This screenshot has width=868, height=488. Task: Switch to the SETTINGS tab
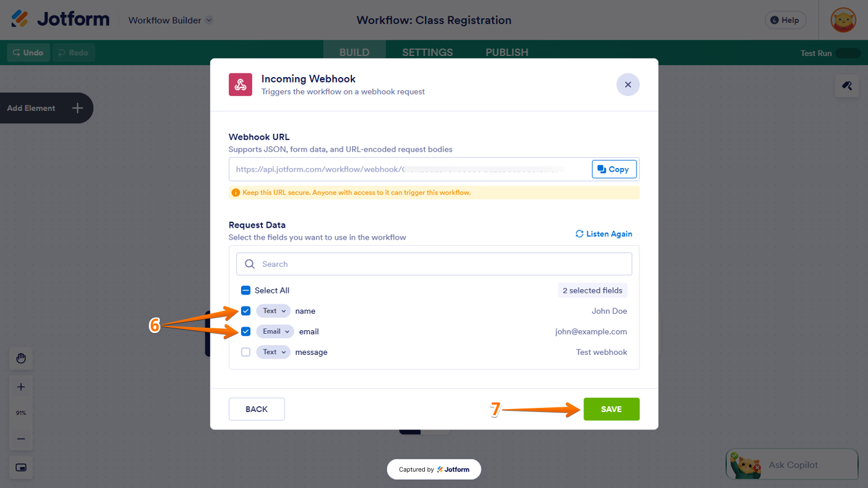tap(427, 52)
